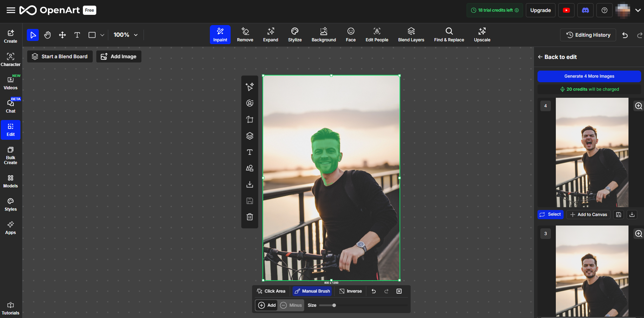Select the text tool in top toolbar

pyautogui.click(x=77, y=35)
